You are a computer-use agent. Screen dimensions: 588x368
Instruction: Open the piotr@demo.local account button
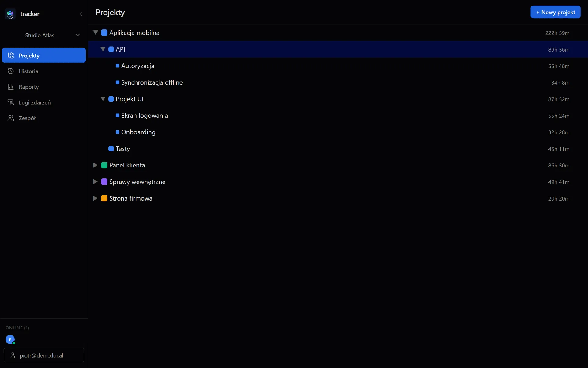pos(44,355)
